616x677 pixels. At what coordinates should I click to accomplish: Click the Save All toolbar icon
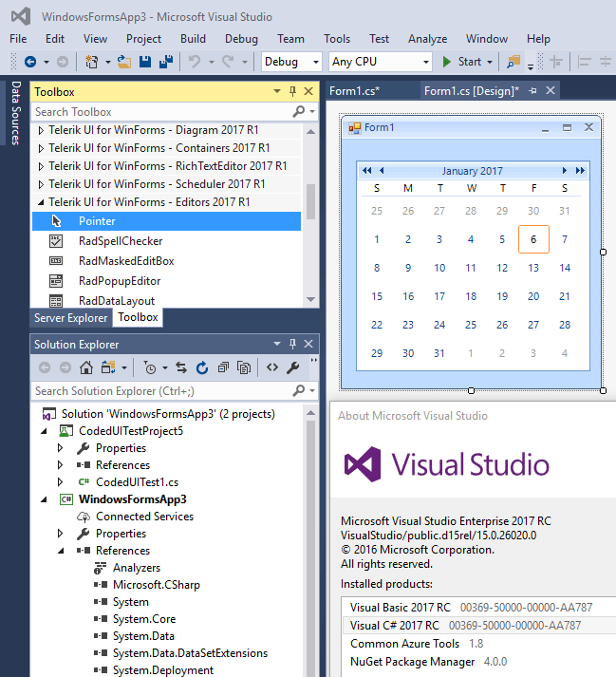(x=166, y=62)
